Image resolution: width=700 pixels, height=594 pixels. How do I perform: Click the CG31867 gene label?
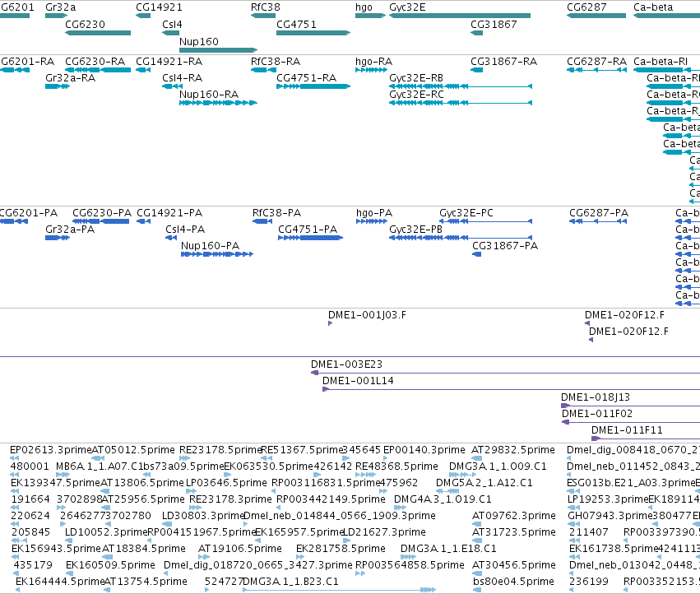(494, 25)
